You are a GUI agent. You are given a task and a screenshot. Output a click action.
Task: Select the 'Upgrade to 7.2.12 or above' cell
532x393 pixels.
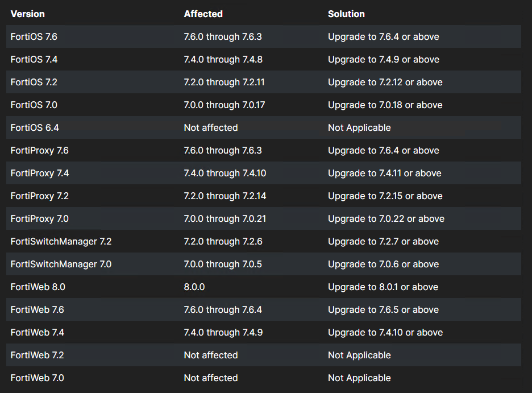click(385, 82)
